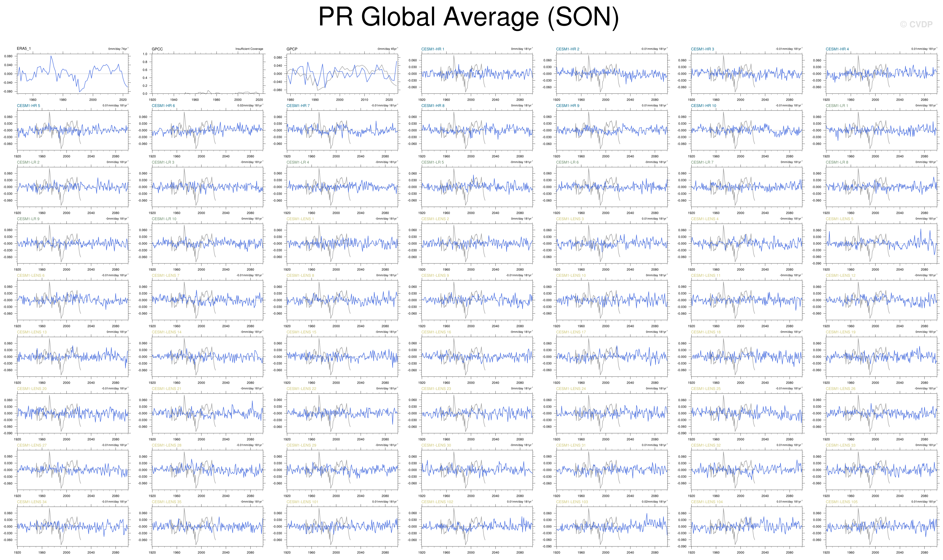Click the GPCC insufficient coverage plot
Screen dimensions: 943x560
point(207,74)
